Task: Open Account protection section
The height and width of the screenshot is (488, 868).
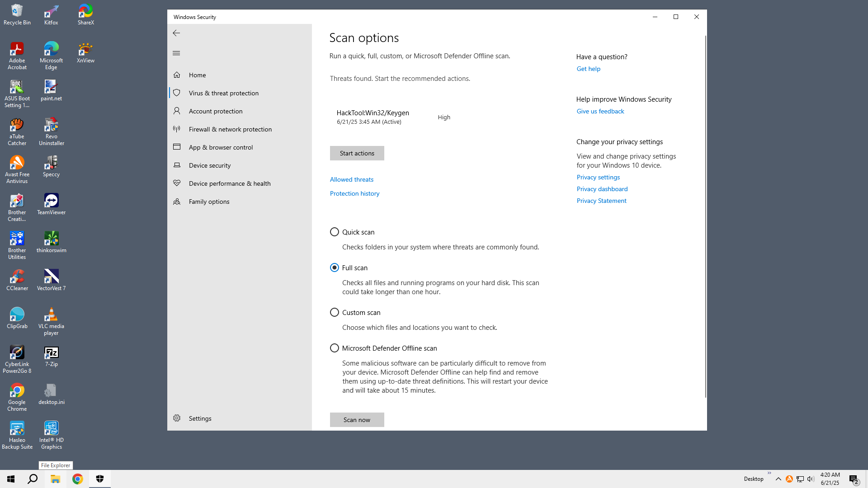Action: click(240, 111)
